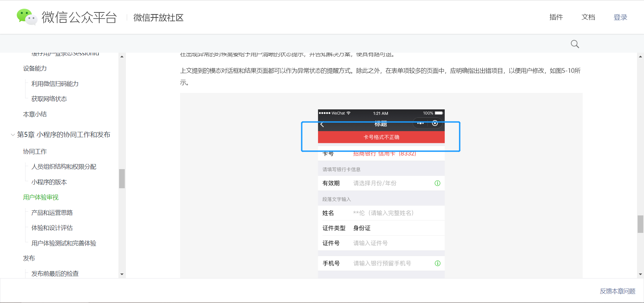This screenshot has height=303, width=644.
Task: Open the 插件 menu item
Action: pyautogui.click(x=556, y=17)
